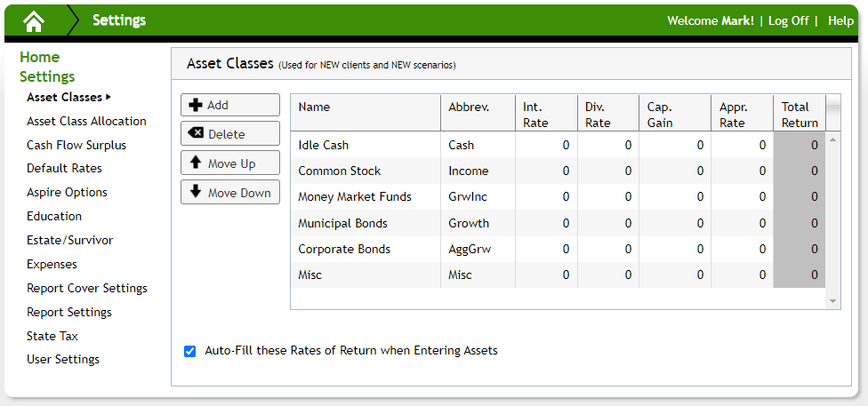Viewport: 868px width, 406px height.
Task: Click the Move Down arrow icon
Action: (x=196, y=192)
